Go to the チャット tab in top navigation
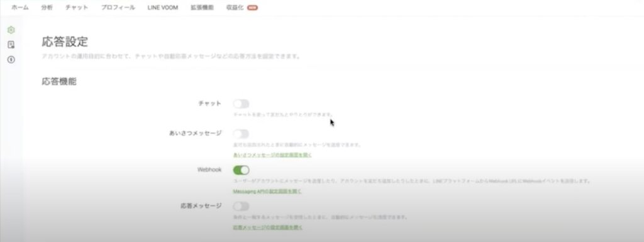 click(x=77, y=8)
